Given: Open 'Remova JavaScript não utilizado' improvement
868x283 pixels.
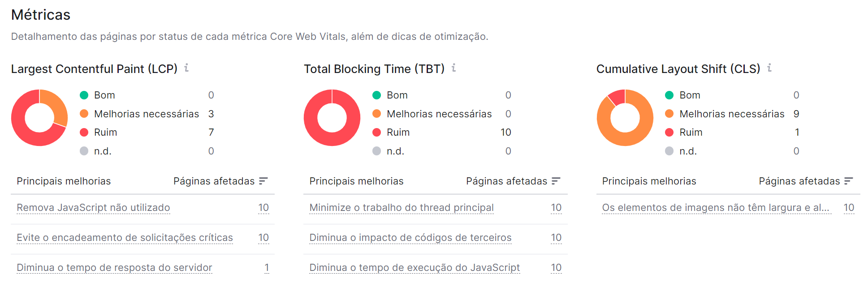Looking at the screenshot, I should click(x=93, y=207).
